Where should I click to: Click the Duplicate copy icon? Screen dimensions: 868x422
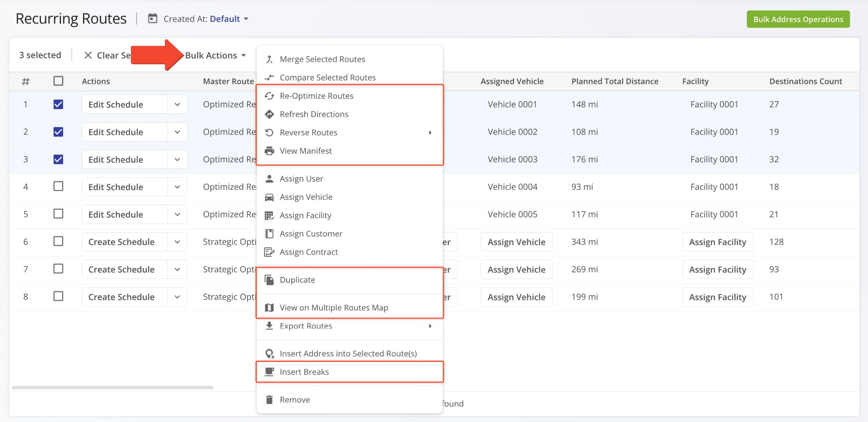[269, 280]
